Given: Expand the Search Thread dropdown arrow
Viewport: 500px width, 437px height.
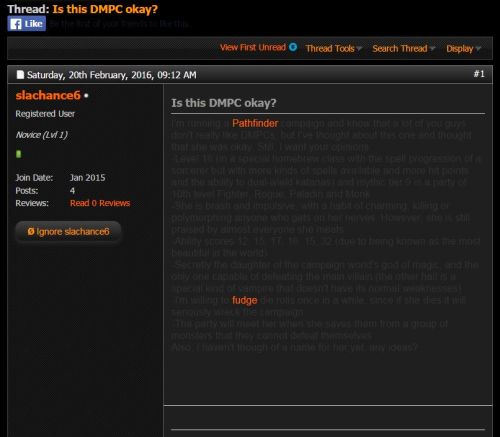Looking at the screenshot, I should (x=432, y=48).
